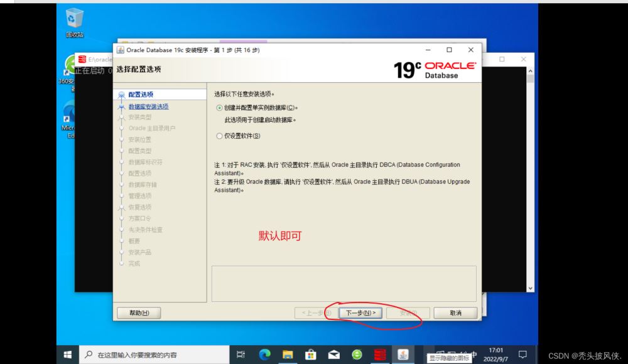
Task: Click the taskbar clock showing 17:01
Action: [x=496, y=355]
